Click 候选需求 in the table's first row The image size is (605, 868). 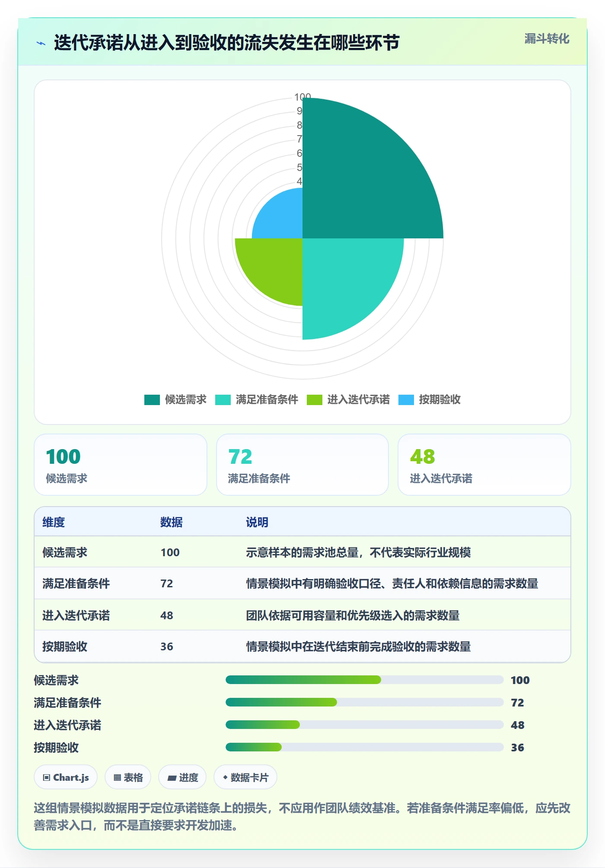(65, 552)
